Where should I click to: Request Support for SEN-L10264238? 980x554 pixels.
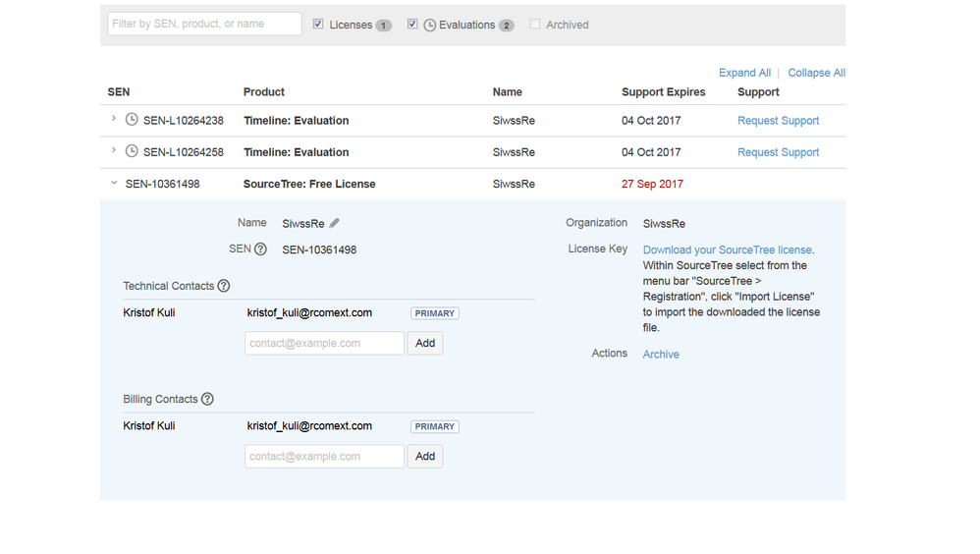pos(778,121)
